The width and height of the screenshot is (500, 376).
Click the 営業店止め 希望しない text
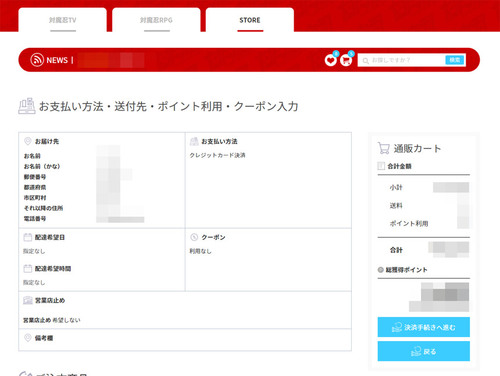(52, 320)
